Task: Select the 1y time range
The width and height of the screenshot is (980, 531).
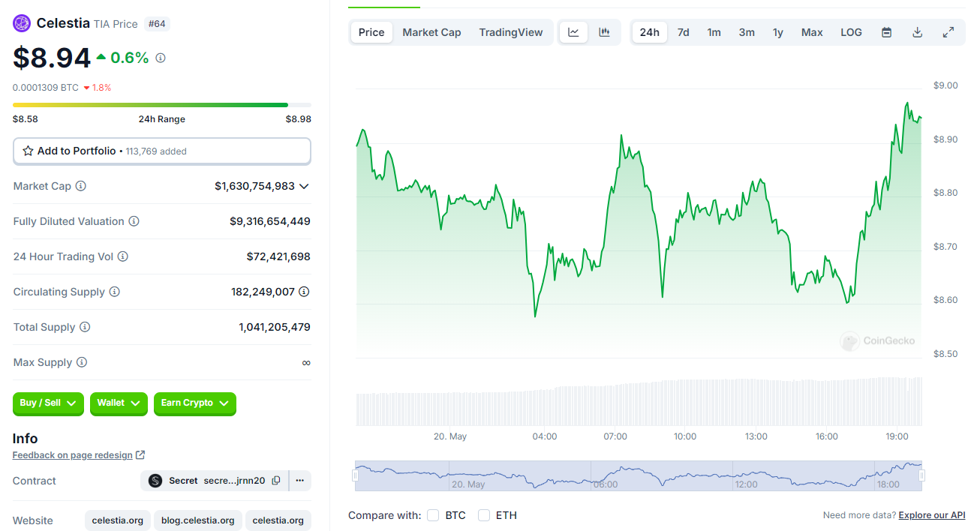Action: coord(778,32)
